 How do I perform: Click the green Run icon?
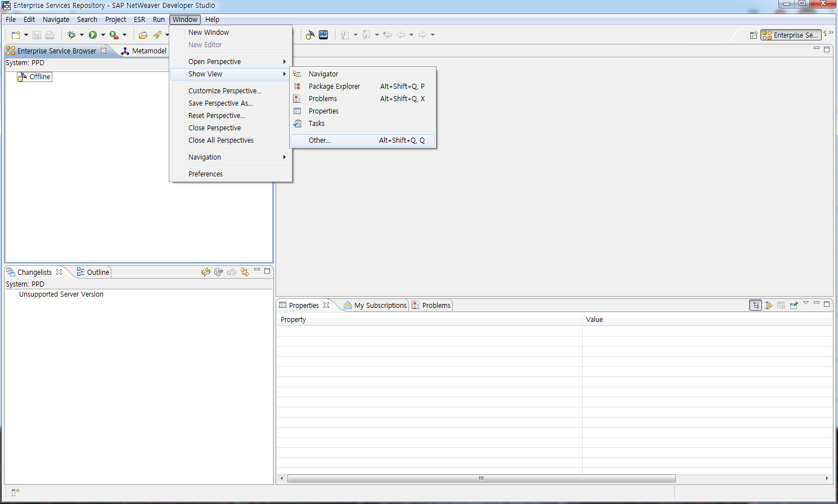[93, 35]
